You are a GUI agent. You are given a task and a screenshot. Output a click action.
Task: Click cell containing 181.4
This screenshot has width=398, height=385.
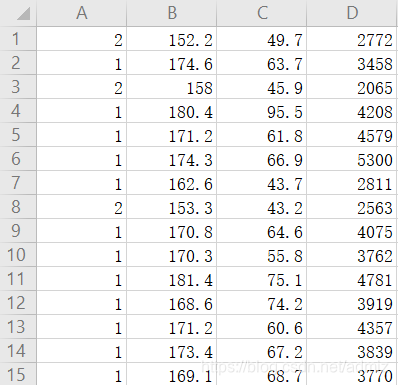pos(171,279)
